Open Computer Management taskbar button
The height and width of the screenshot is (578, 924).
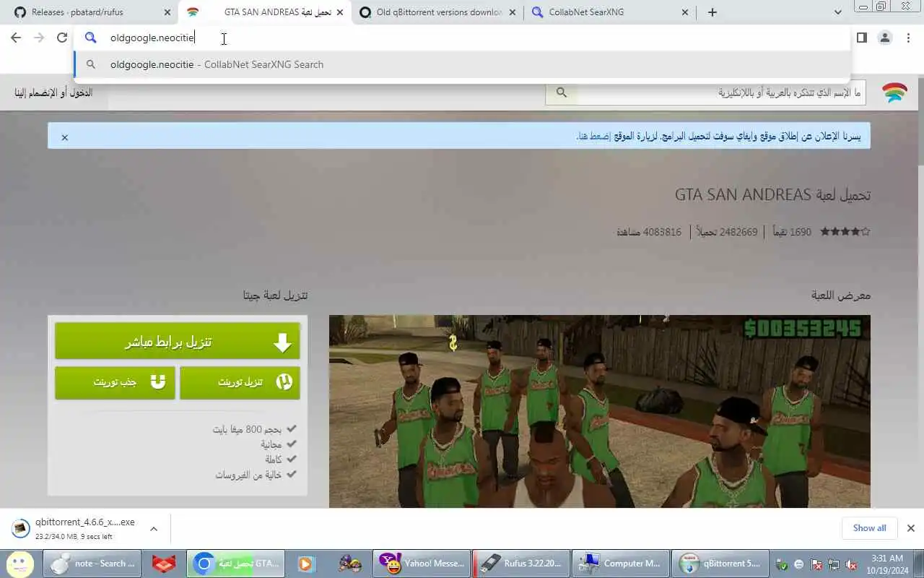click(x=621, y=564)
